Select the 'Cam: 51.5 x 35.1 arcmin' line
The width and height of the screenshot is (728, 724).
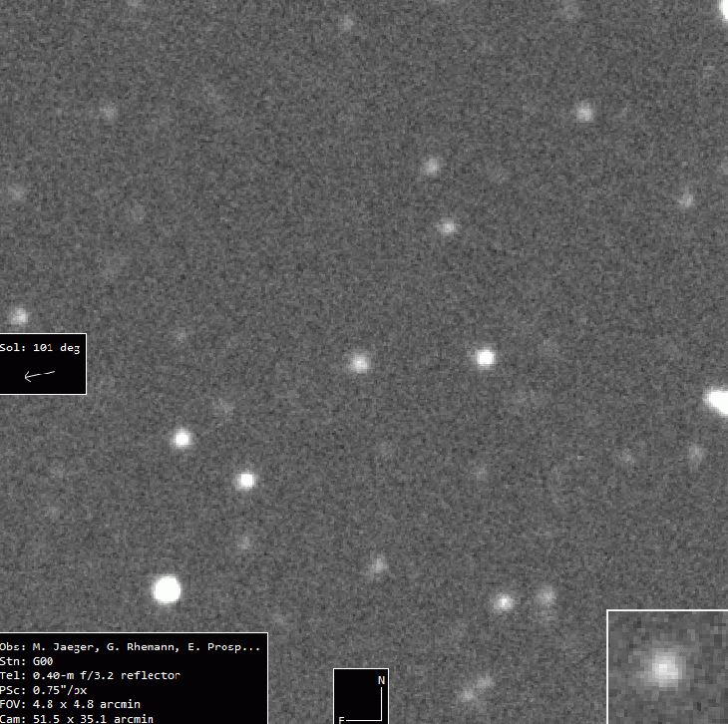coord(77,718)
